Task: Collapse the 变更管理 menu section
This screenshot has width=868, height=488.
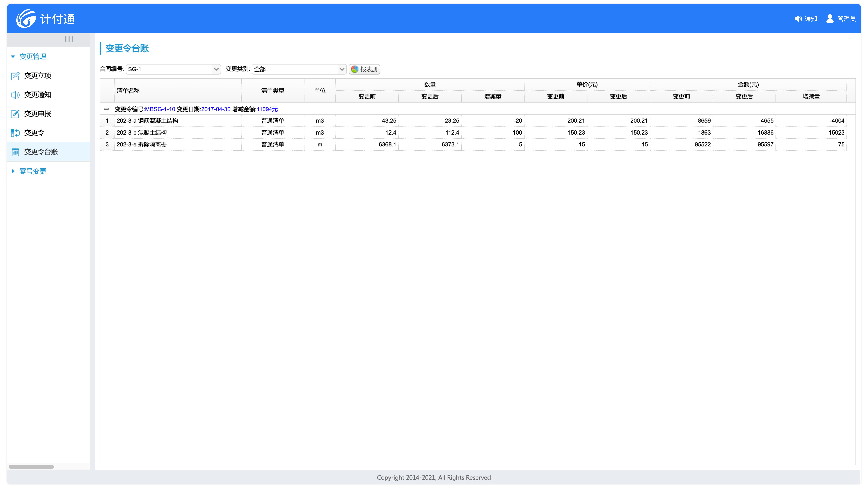Action: [33, 57]
